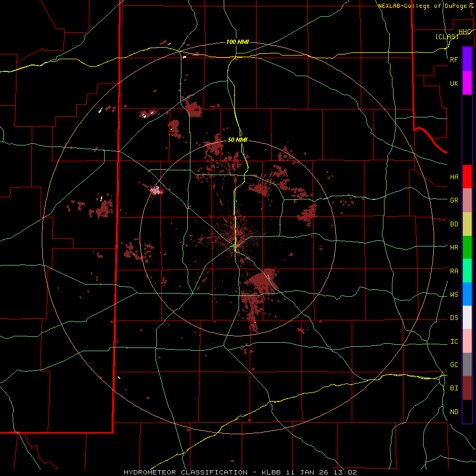Click the 13:02 timestamp in the footer
Viewport: 476px width, 476px height.
point(345,472)
